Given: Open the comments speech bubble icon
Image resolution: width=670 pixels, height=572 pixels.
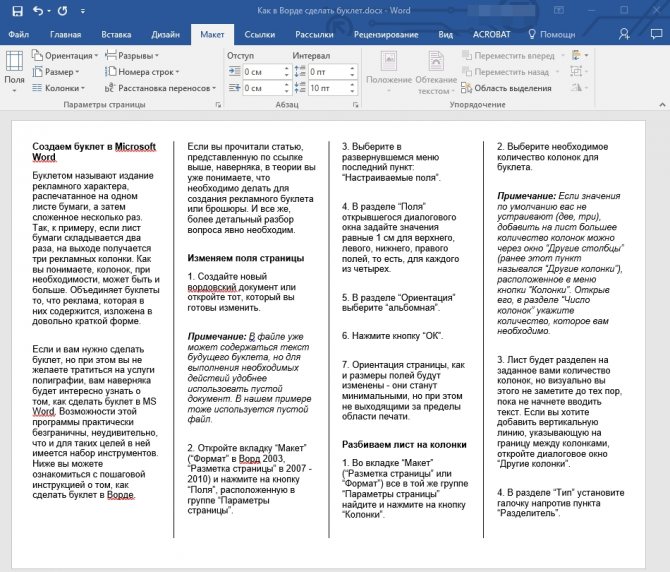Looking at the screenshot, I should pos(656,34).
